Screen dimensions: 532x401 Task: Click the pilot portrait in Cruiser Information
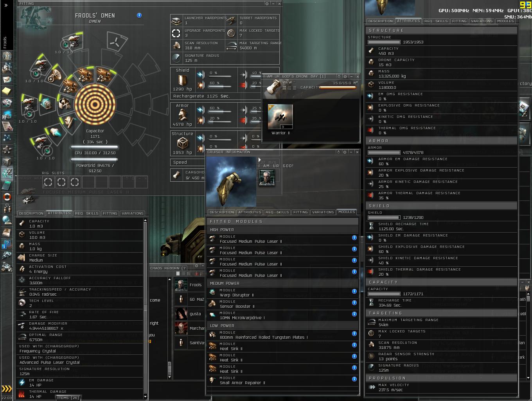(x=267, y=177)
